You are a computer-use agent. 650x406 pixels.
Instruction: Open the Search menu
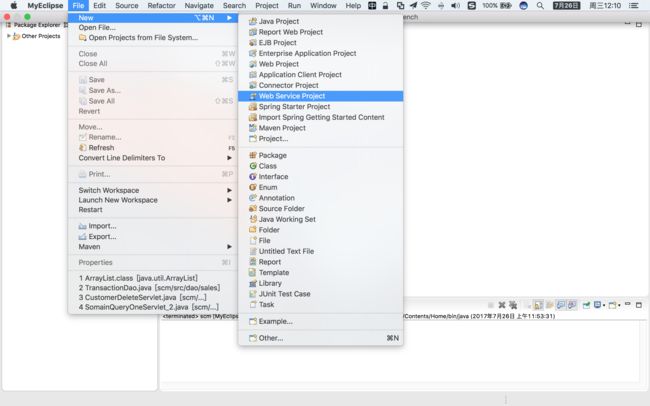tap(234, 5)
